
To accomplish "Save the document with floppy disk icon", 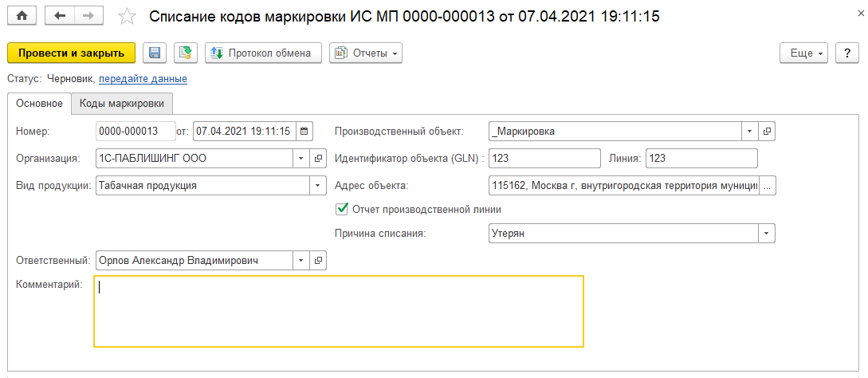I will pos(155,53).
